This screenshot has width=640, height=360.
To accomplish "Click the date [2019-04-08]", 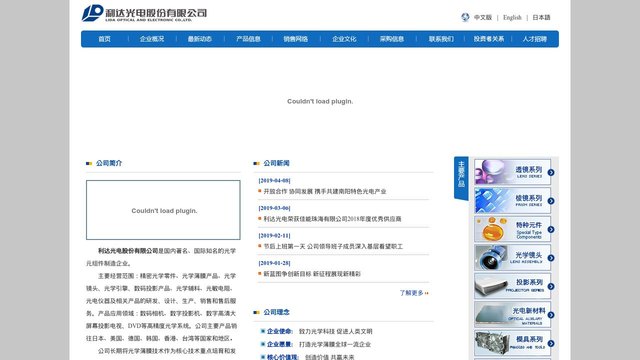I will tap(274, 180).
